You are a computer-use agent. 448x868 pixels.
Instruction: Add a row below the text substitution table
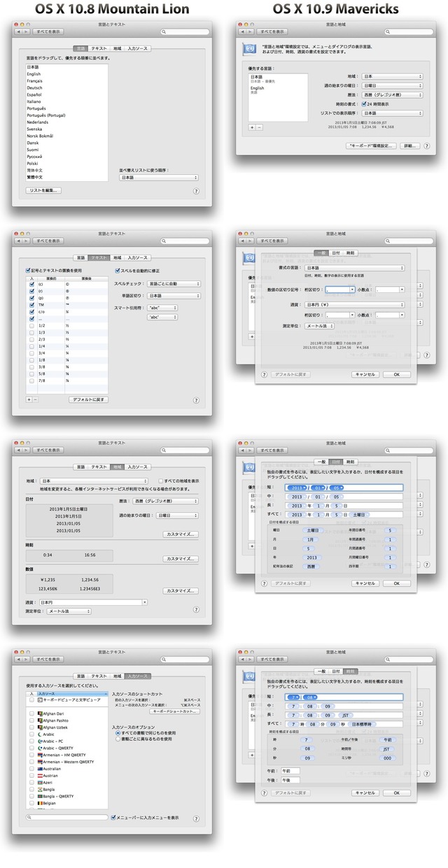[29, 399]
